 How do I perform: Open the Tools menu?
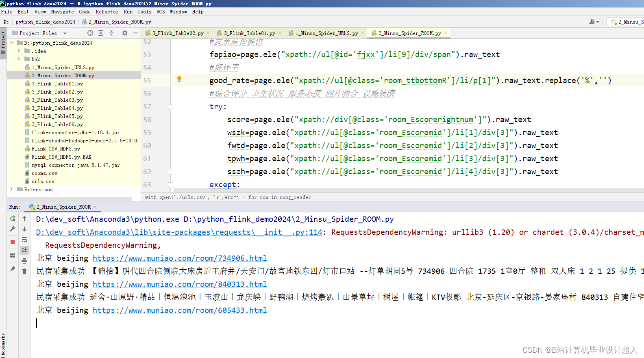[x=144, y=12]
